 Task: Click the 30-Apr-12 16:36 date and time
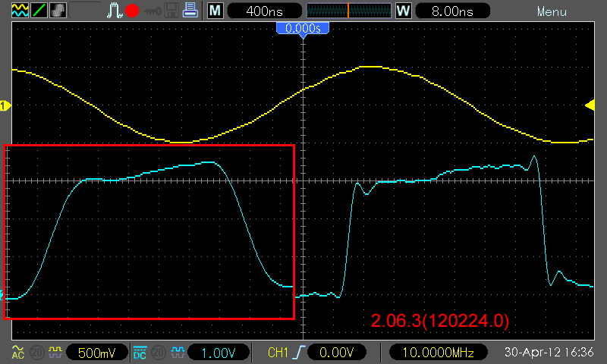[x=549, y=353]
